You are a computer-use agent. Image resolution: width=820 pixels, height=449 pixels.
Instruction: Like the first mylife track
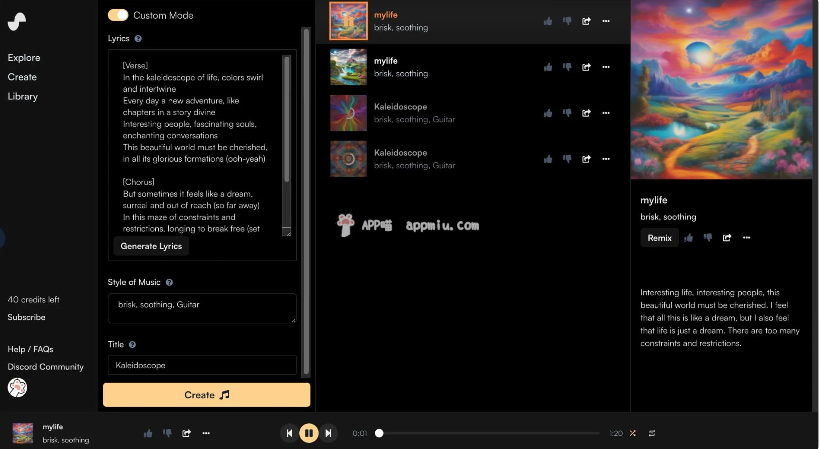pos(548,21)
